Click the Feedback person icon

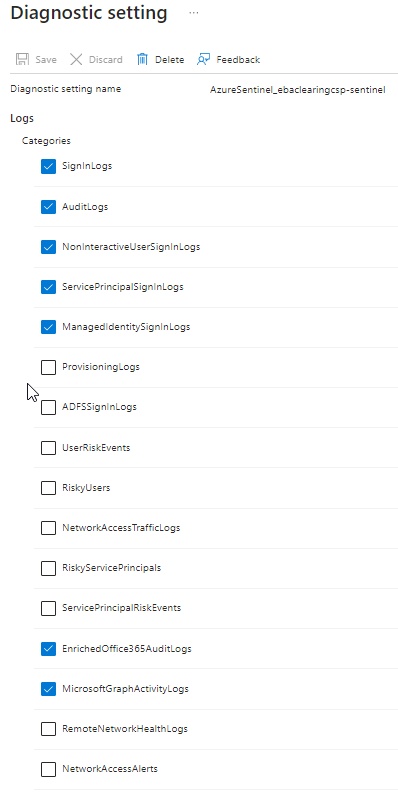(x=204, y=59)
